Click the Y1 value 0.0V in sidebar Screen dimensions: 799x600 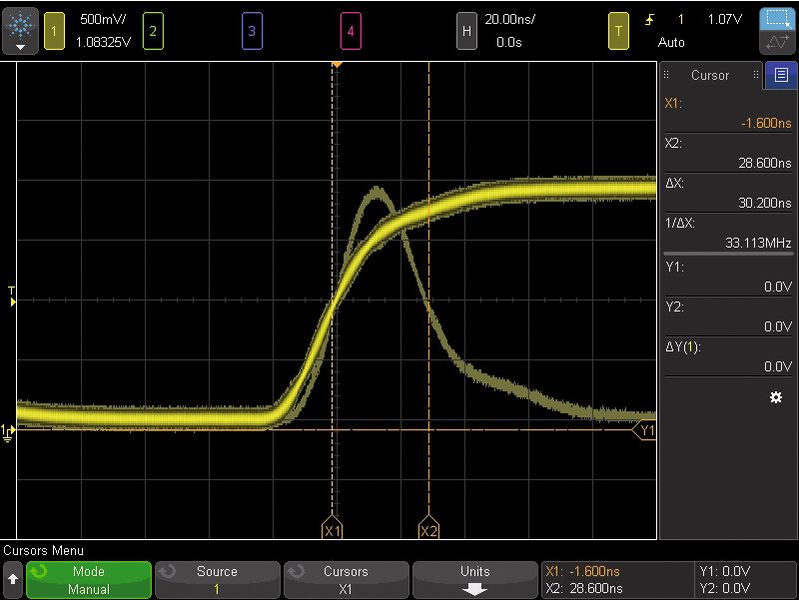[778, 287]
